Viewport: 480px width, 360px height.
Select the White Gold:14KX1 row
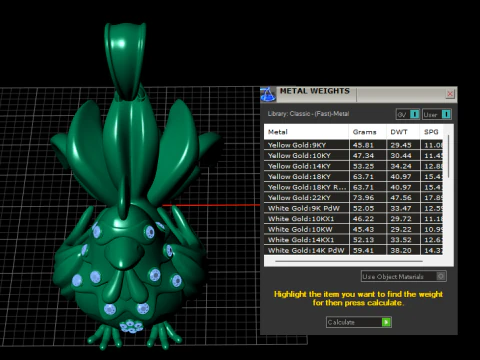(354, 240)
